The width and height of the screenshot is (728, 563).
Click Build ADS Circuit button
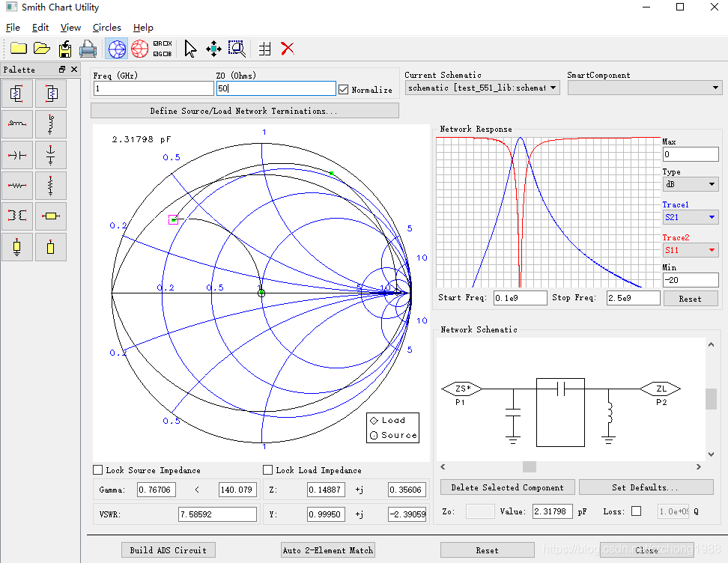[168, 550]
